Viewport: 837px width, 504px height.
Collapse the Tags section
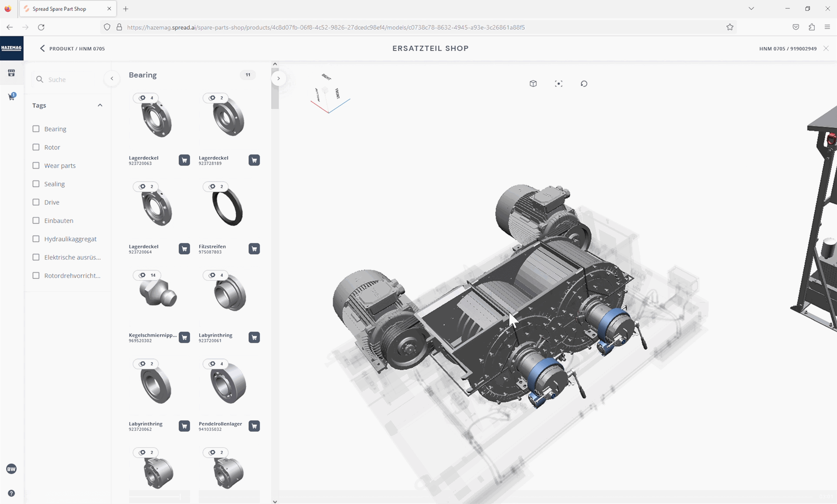pos(100,105)
